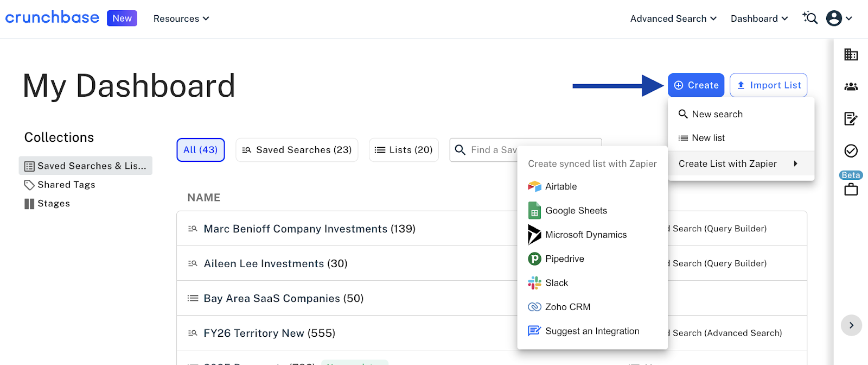Open the notes icon in the right sidebar
The height and width of the screenshot is (365, 868).
tap(851, 118)
